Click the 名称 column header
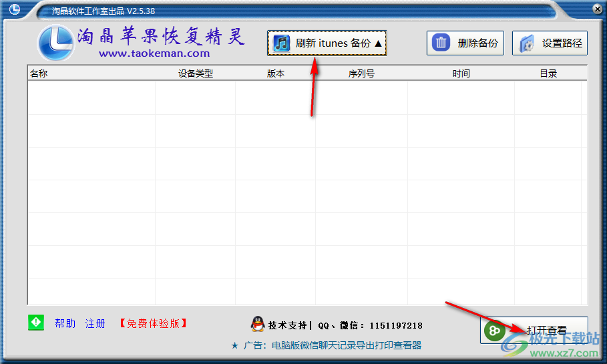The image size is (607, 364). coord(39,73)
